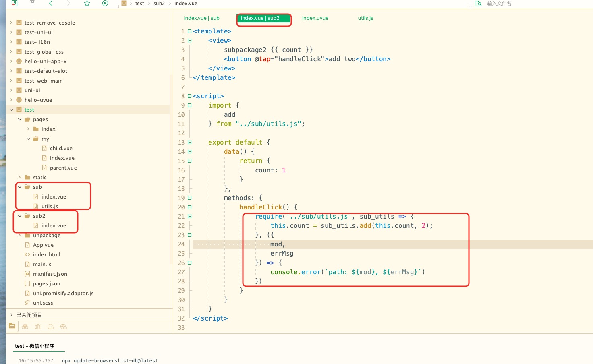
Task: Switch to the utils.js tab
Action: coord(365,18)
